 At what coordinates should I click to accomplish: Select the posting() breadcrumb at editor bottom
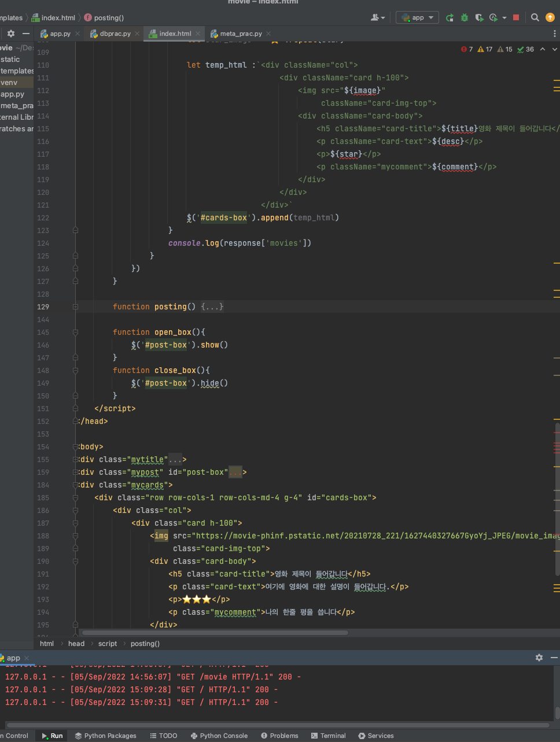[145, 643]
